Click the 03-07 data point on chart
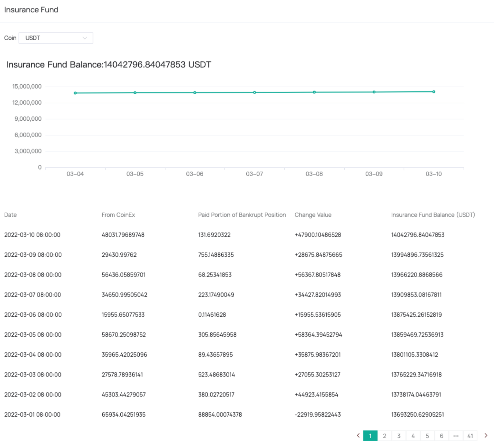Image resolution: width=494 pixels, height=448 pixels. point(254,92)
